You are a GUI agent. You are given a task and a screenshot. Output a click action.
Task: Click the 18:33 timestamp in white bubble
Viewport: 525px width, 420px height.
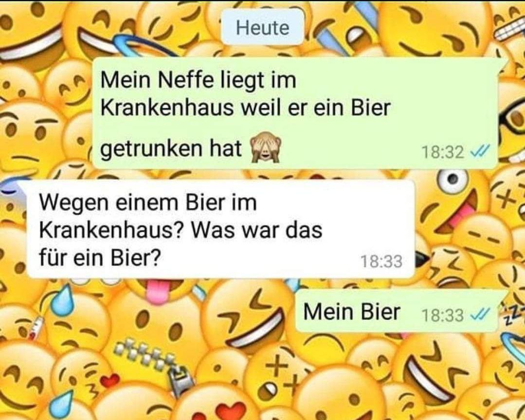pos(381,262)
